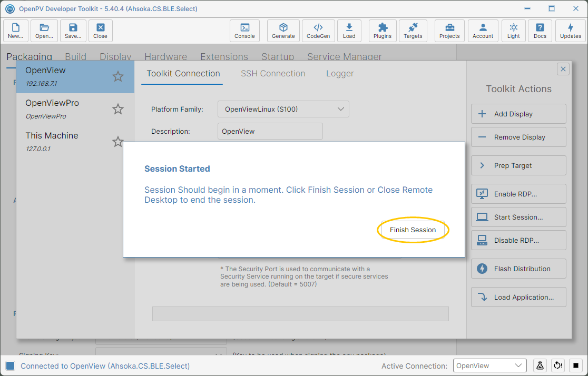Image resolution: width=588 pixels, height=376 pixels.
Task: Favorite the This Machine target star
Action: [117, 141]
